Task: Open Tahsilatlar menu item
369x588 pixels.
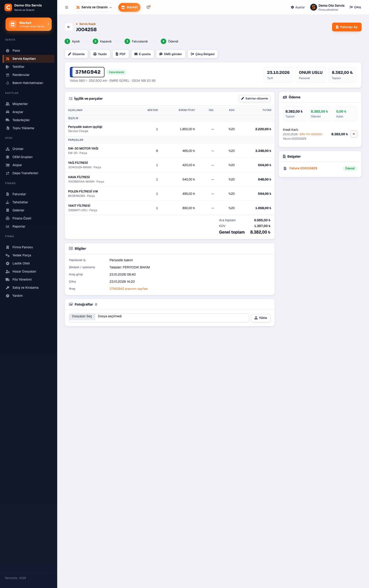Action: [29, 202]
